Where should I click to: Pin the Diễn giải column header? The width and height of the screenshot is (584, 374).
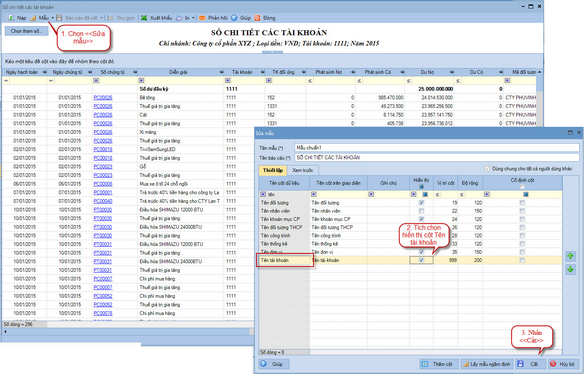[221, 72]
